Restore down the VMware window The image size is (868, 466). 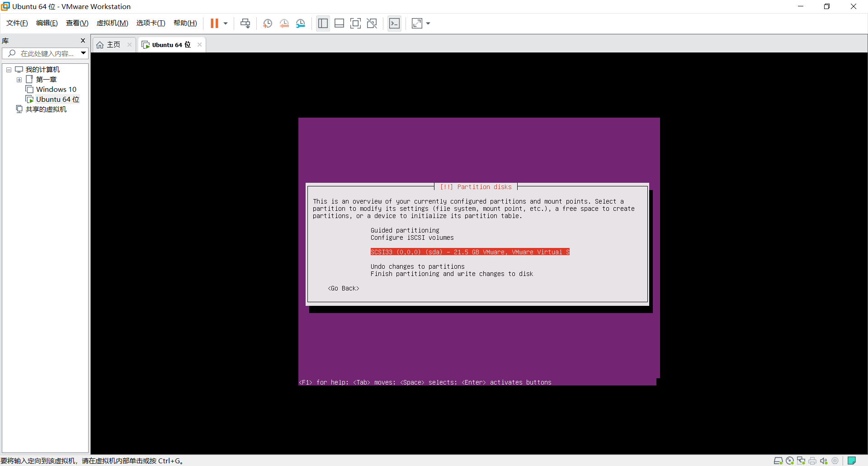coord(827,6)
